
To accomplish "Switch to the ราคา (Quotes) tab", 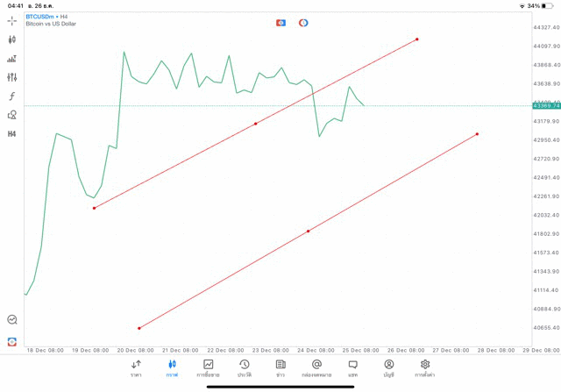I will click(x=136, y=367).
